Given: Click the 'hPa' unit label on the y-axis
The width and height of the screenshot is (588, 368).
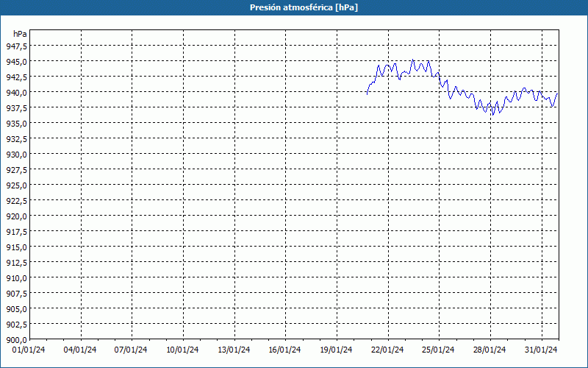Looking at the screenshot, I should point(20,34).
